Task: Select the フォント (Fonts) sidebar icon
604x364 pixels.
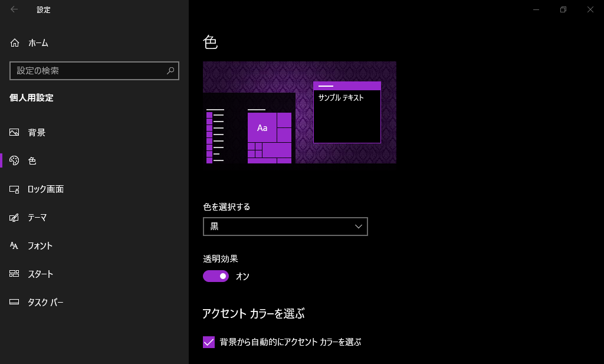Action: (x=14, y=245)
